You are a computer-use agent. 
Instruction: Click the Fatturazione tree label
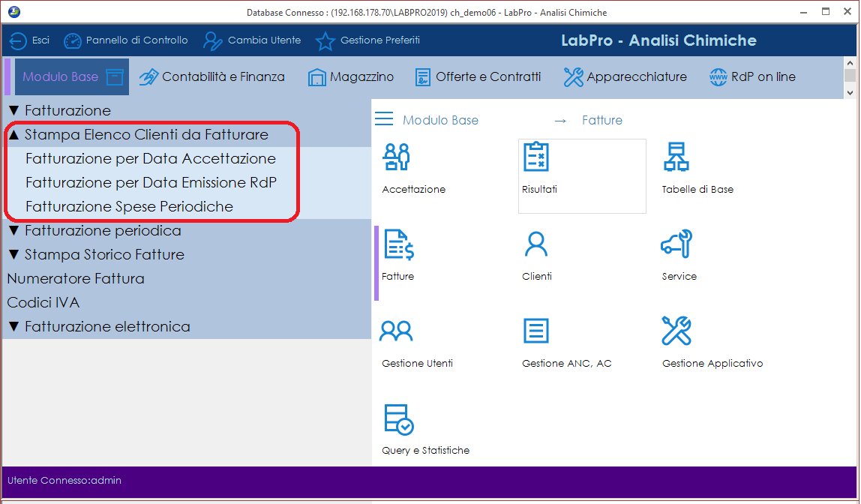[x=67, y=110]
